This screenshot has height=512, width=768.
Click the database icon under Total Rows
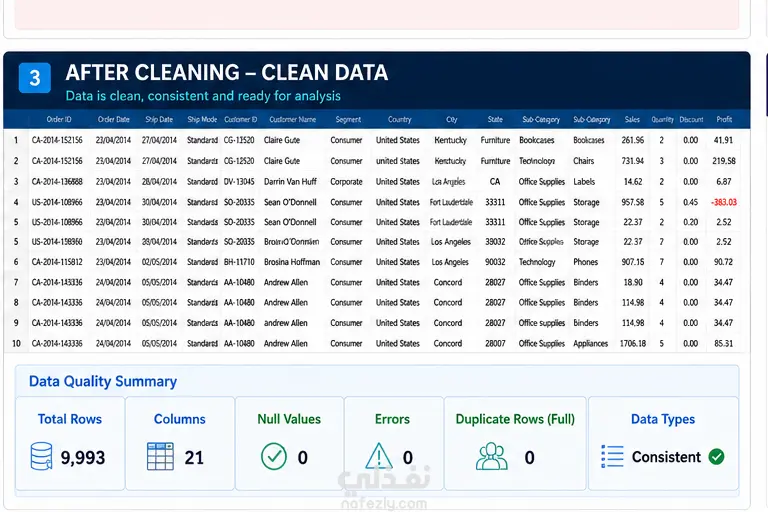tap(41, 456)
